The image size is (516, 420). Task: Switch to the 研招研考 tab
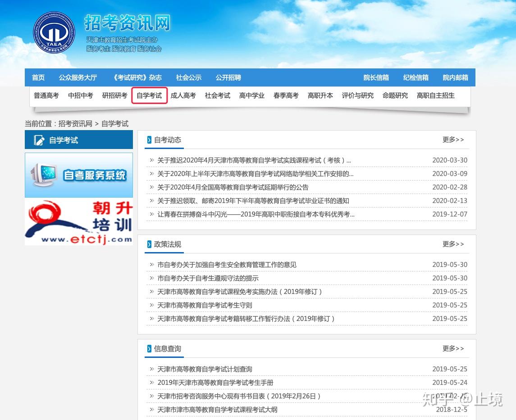coord(115,95)
